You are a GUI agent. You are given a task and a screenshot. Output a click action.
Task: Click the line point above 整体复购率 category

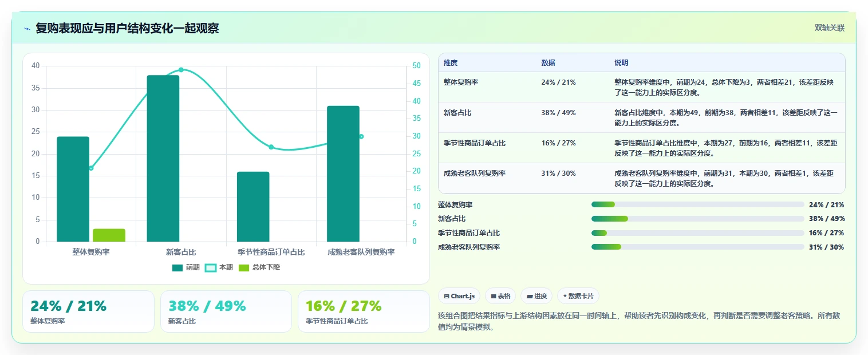(x=91, y=168)
